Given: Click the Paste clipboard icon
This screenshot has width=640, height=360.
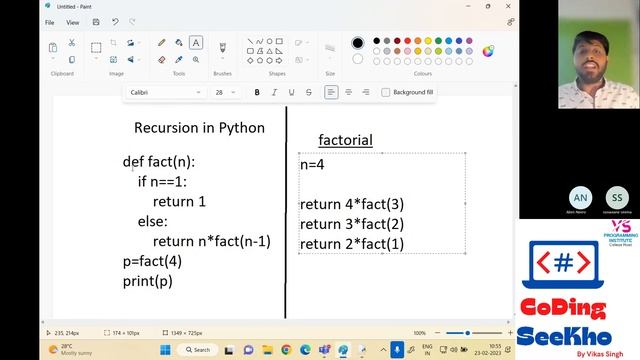Looking at the screenshot, I should coord(53,47).
